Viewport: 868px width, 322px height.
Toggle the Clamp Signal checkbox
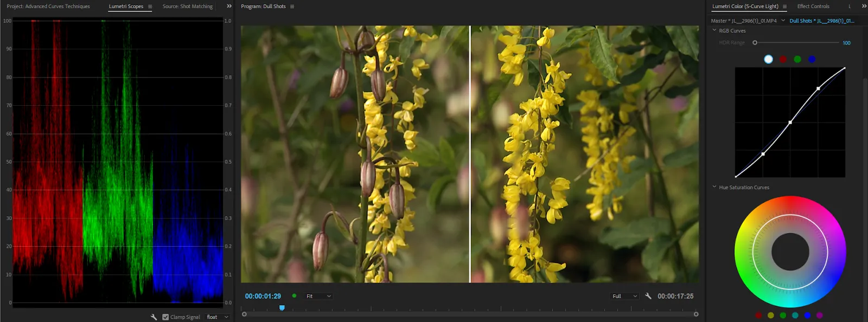tap(165, 317)
